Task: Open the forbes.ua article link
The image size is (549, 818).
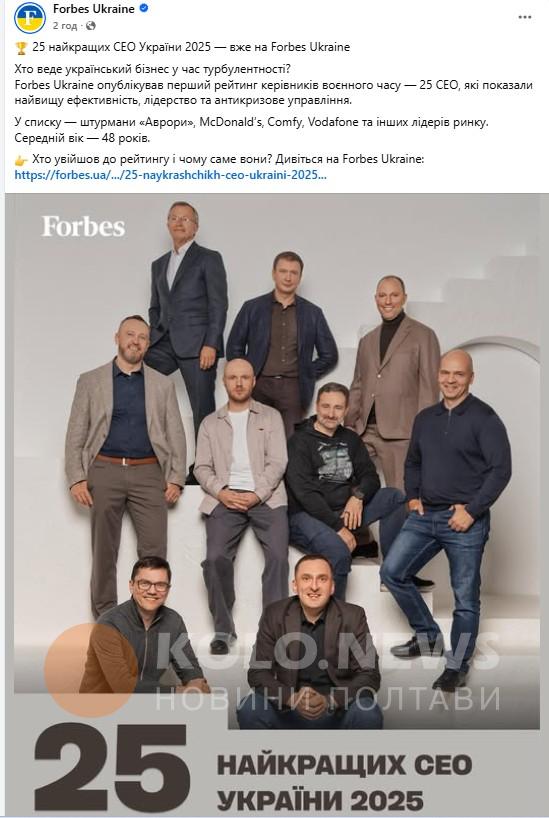Action: tap(171, 175)
